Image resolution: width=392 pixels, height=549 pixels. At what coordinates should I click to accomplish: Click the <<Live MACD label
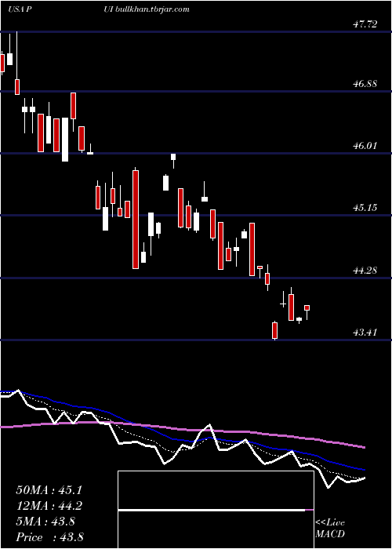coord(330,528)
